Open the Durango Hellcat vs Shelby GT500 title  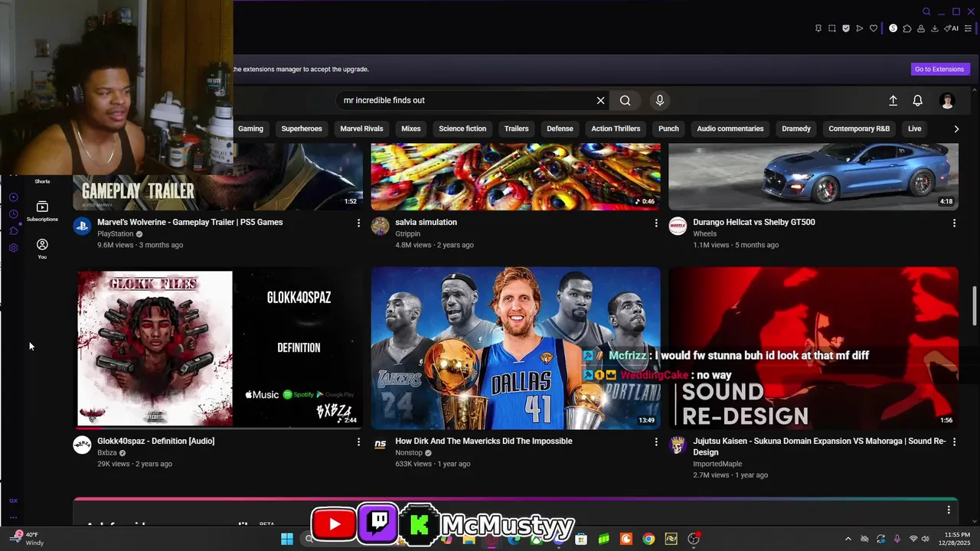click(x=753, y=223)
